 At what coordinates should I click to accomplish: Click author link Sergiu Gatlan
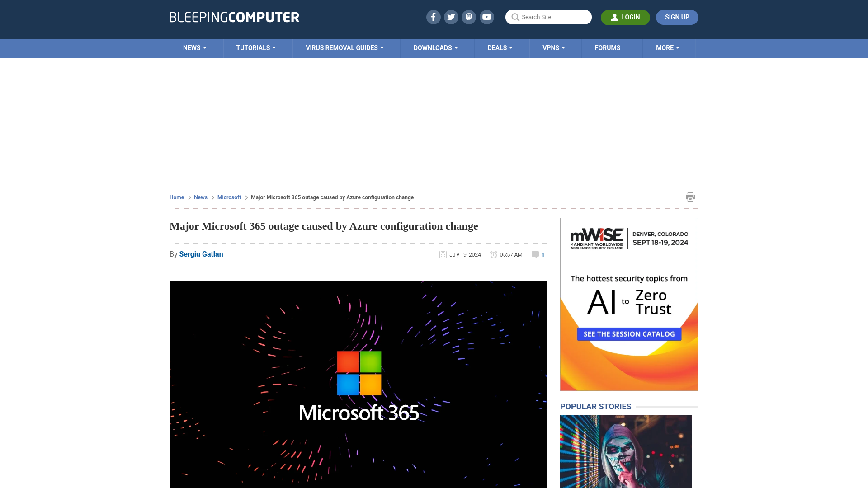[201, 254]
